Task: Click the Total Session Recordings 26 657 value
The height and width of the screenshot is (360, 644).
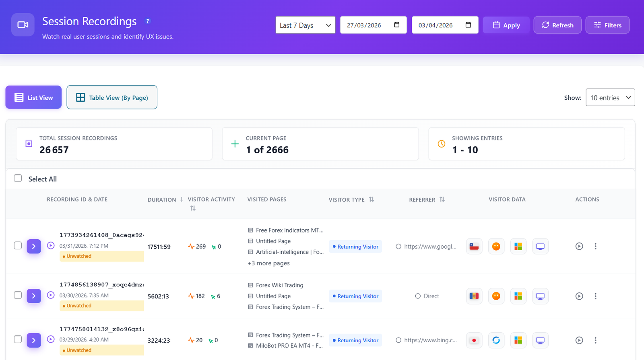Action: [54, 150]
